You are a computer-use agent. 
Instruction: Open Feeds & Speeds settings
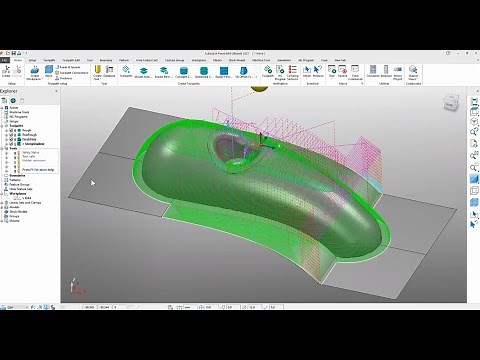(68, 67)
